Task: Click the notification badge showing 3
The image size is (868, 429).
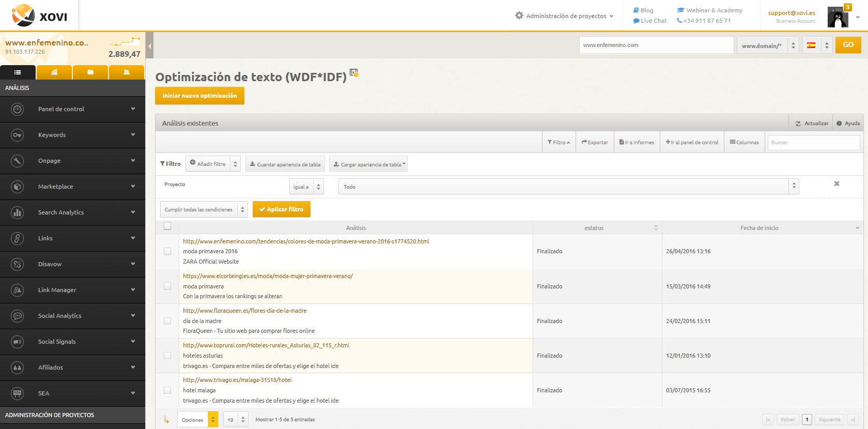Action: (847, 7)
